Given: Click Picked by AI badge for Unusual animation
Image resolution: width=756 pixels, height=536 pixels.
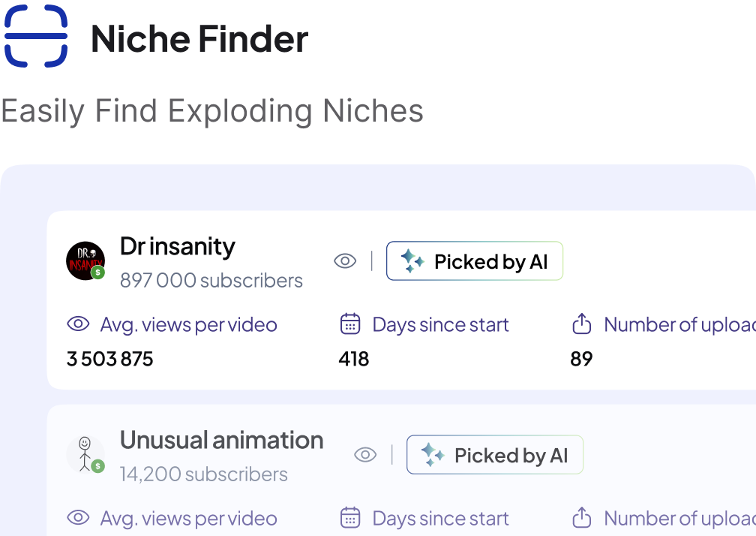Looking at the screenshot, I should (x=495, y=454).
